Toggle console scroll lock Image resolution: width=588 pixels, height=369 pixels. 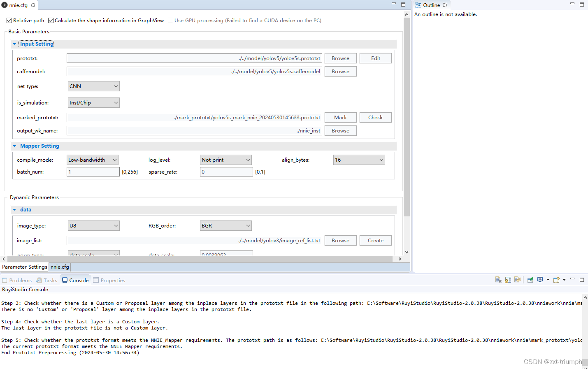508,280
